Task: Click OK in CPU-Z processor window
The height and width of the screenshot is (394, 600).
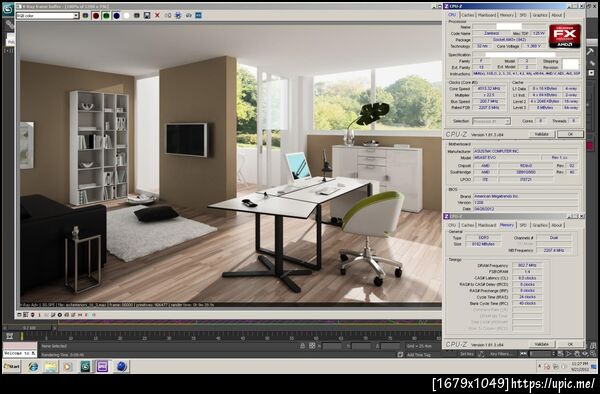Action: [570, 134]
